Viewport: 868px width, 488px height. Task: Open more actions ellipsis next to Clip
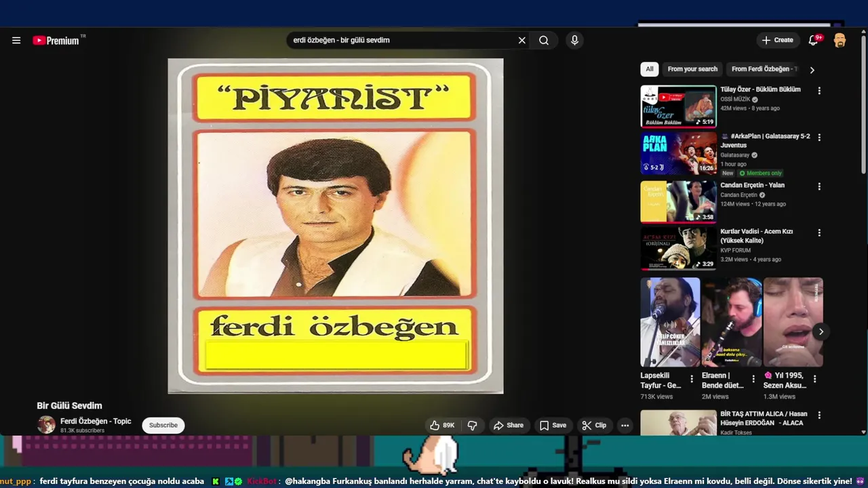[625, 426]
